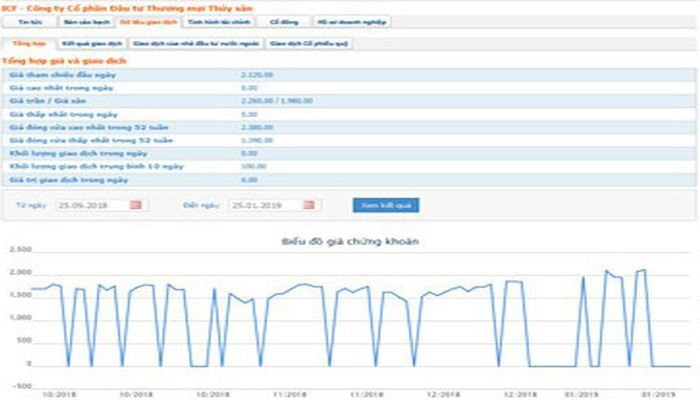This screenshot has width=700, height=400.
Task: Click the Biểu đồ giá chứng khoán chart title
Action: point(350,243)
